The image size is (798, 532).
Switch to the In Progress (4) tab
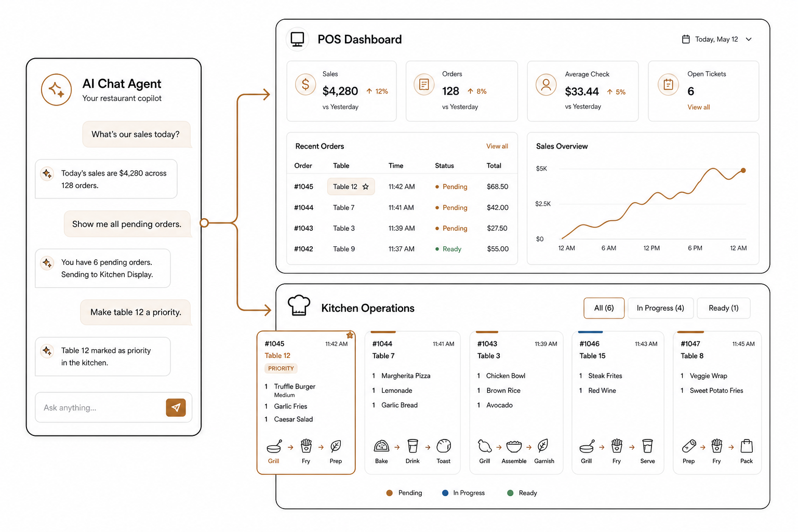[660, 308]
